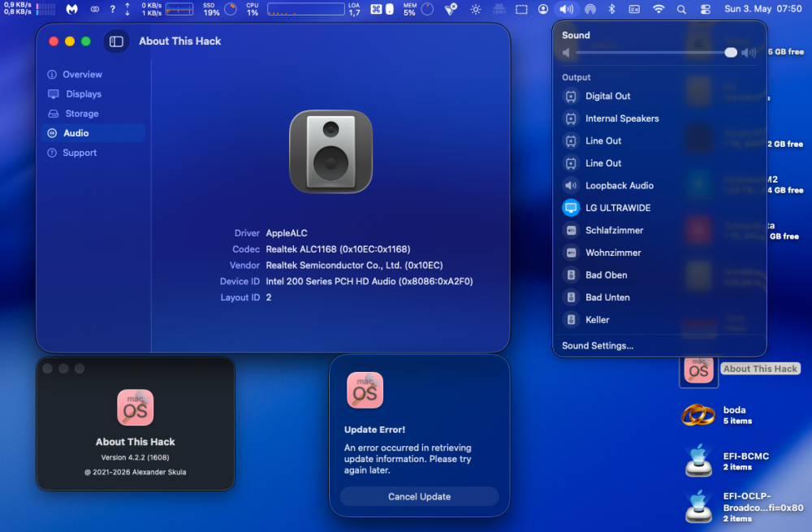This screenshot has width=812, height=532.
Task: Click the dashed rectangle screenshot menu bar icon
Action: [x=521, y=9]
